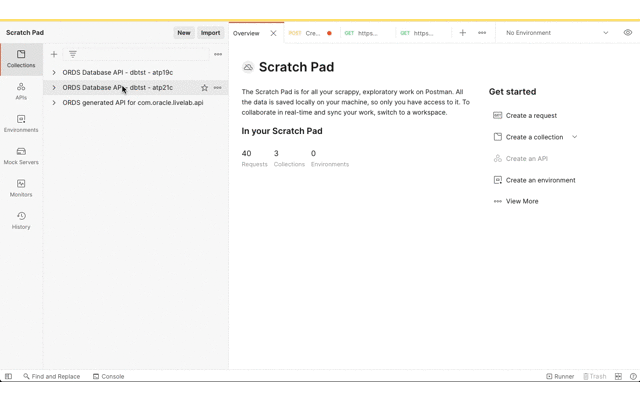Star the ORDS atp21c collection
The height and width of the screenshot is (400, 640).
[204, 88]
